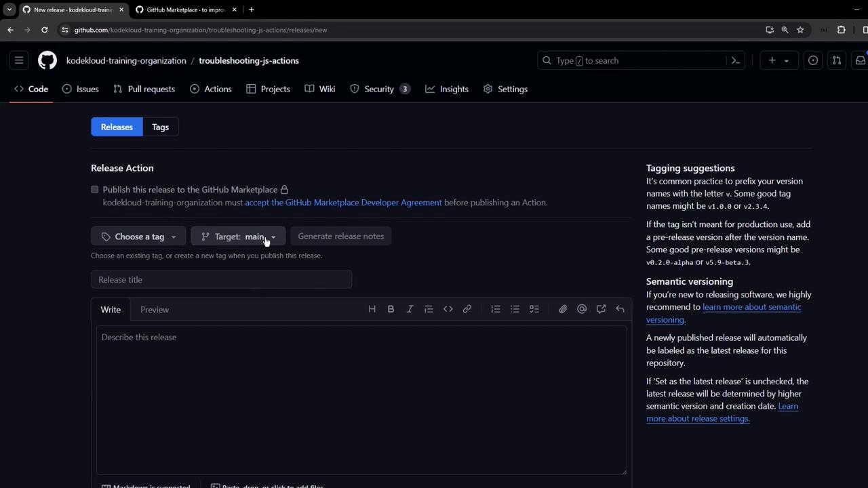Follow the learn more about semantic versioning link
The height and width of the screenshot is (488, 868).
click(x=724, y=313)
